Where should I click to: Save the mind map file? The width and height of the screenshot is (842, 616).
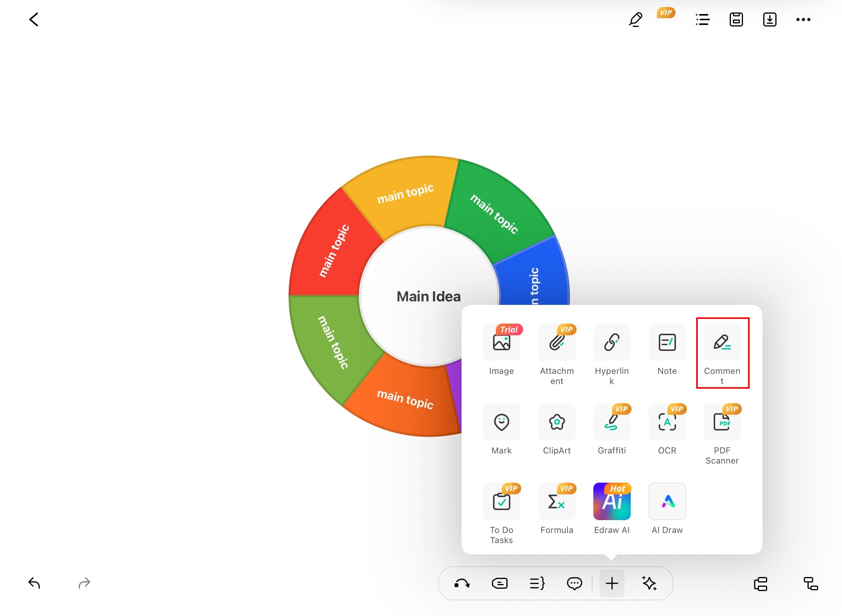tap(736, 19)
